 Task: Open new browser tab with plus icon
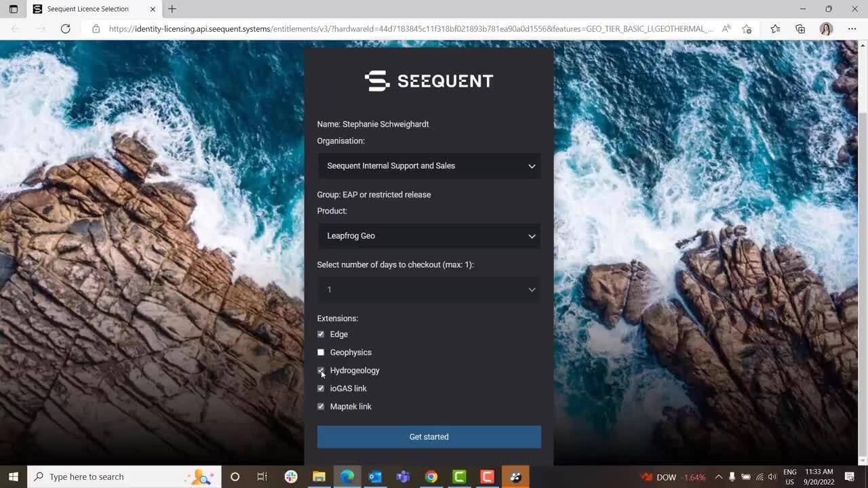pyautogui.click(x=172, y=9)
